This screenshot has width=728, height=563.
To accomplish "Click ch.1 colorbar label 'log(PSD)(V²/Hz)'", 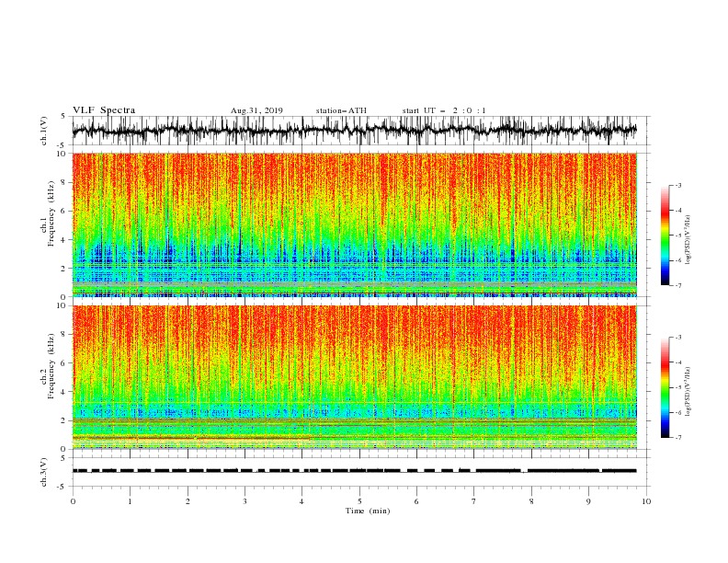I will pyautogui.click(x=688, y=240).
